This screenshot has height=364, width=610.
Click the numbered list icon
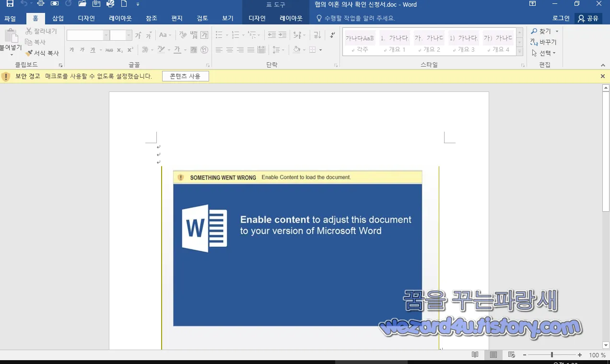tap(235, 35)
